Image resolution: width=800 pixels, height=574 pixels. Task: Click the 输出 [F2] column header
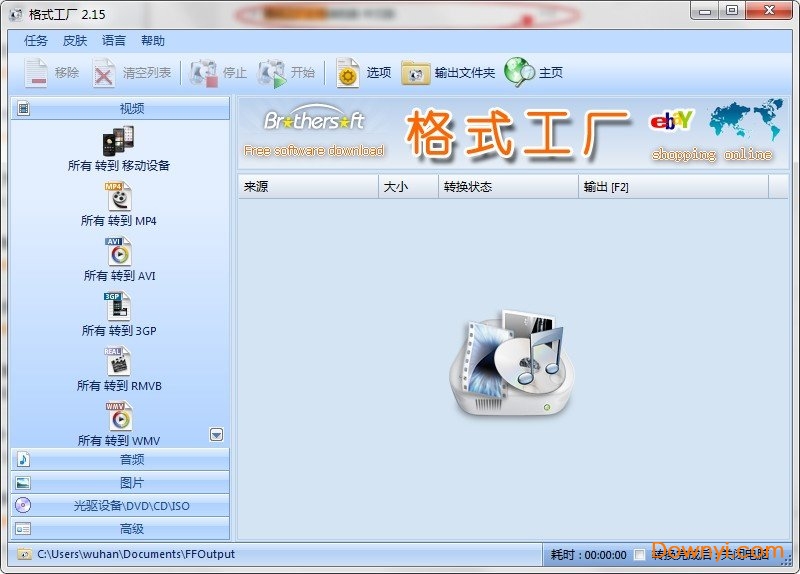click(x=673, y=187)
